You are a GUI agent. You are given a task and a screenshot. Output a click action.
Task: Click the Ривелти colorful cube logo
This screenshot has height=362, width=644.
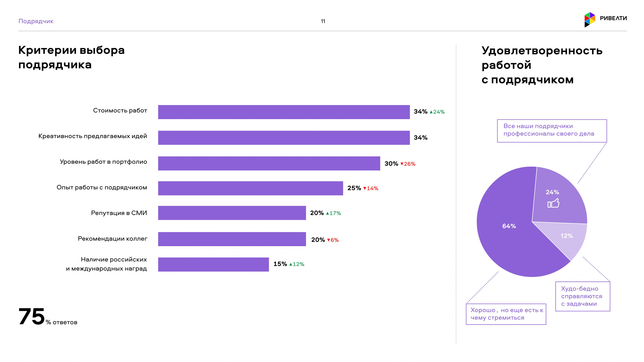[590, 19]
